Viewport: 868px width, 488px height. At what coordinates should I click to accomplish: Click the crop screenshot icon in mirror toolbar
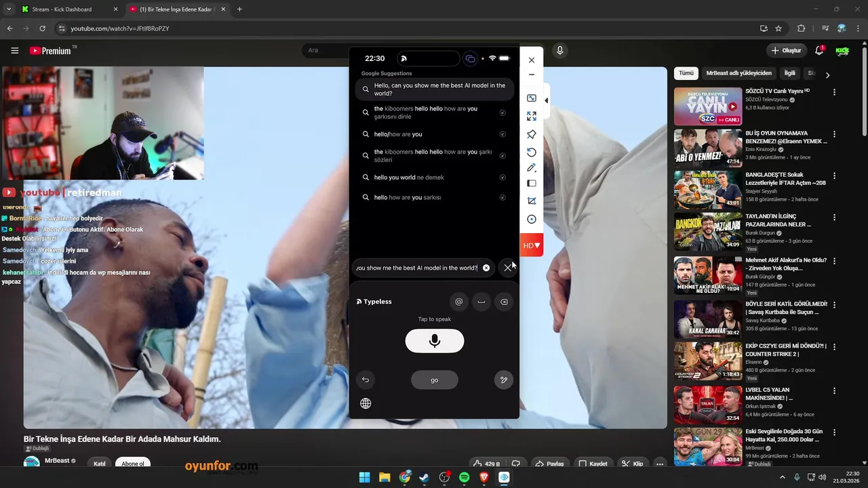pyautogui.click(x=532, y=201)
